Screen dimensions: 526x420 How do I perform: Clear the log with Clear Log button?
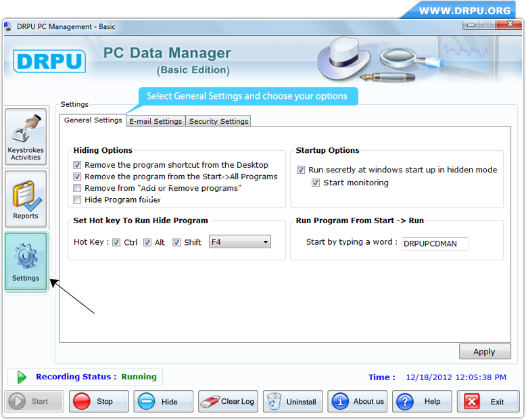(x=228, y=401)
